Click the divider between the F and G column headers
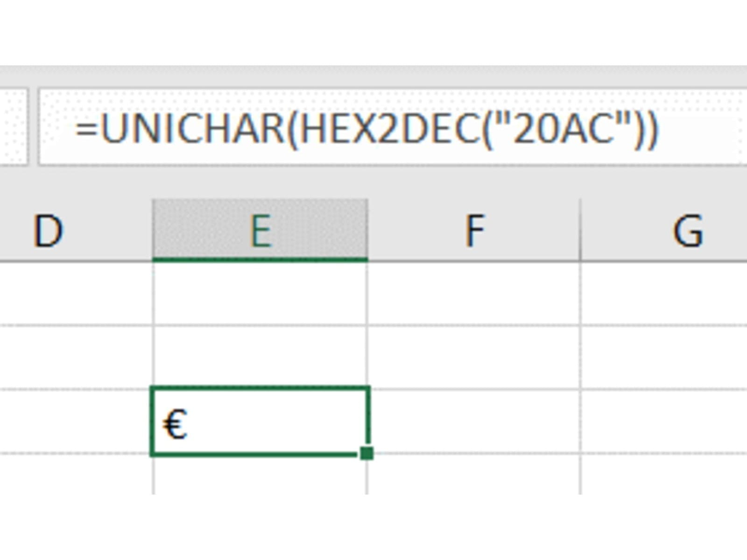 pos(580,230)
